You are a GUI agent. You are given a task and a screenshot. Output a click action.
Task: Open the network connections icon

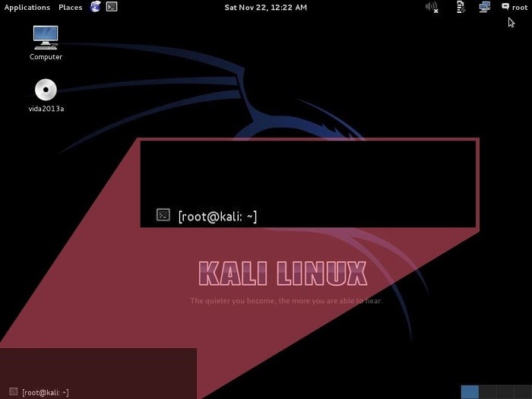[485, 7]
